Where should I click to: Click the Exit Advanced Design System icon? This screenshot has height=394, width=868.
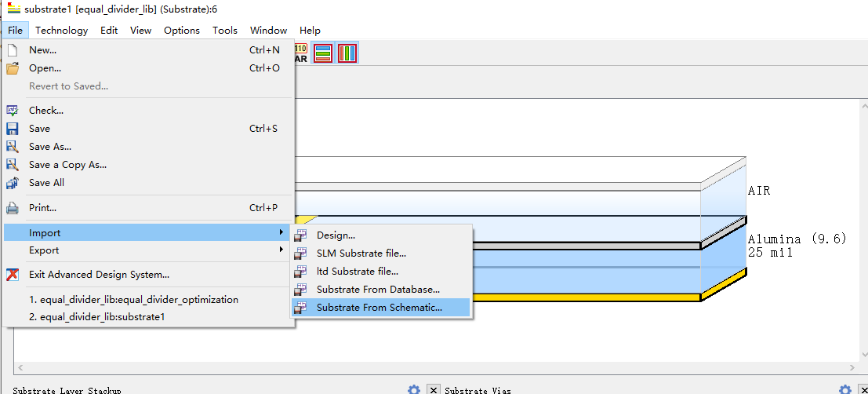point(13,274)
